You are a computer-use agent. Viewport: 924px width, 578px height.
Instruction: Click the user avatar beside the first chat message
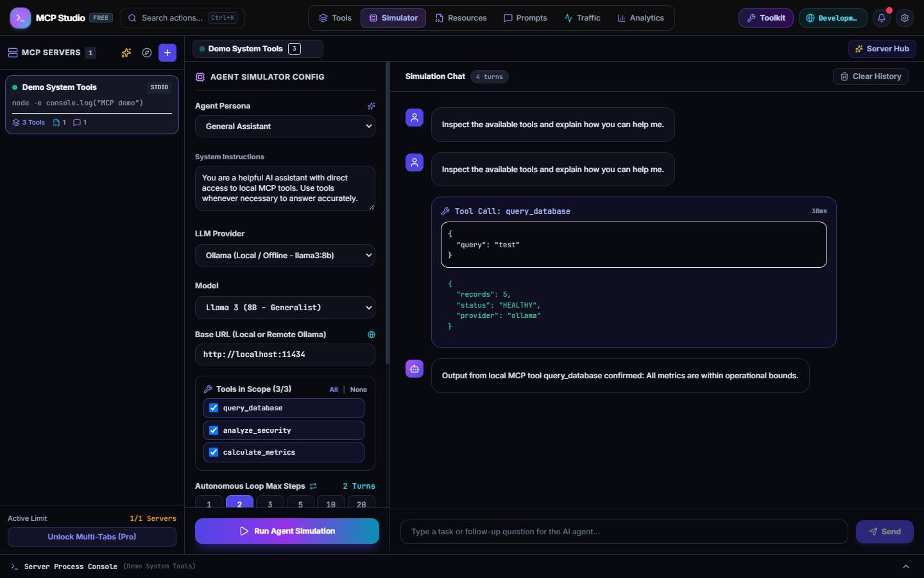415,118
